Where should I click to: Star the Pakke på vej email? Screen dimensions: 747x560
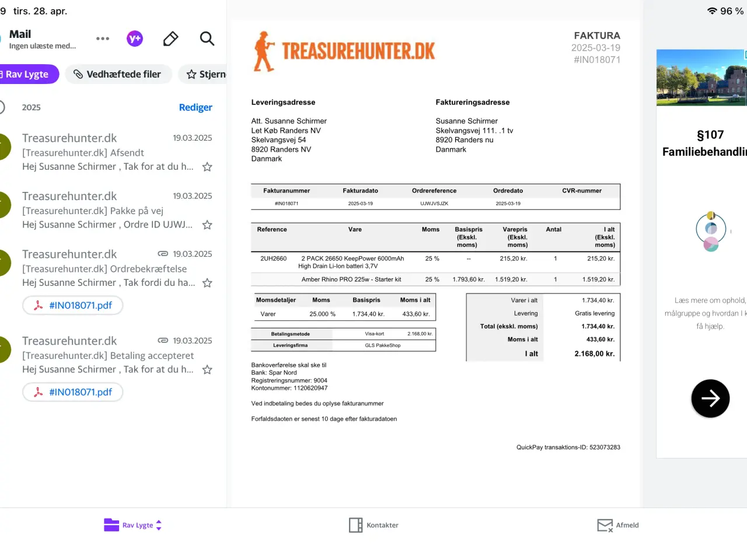tap(207, 225)
